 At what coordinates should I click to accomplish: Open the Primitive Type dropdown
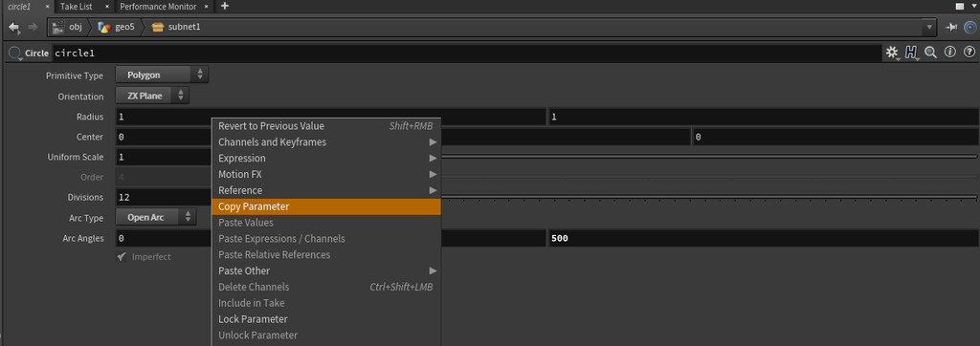pos(162,75)
